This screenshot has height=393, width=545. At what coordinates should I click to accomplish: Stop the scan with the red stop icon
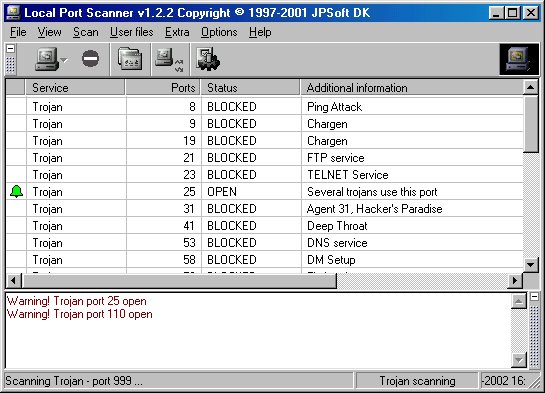(90, 58)
